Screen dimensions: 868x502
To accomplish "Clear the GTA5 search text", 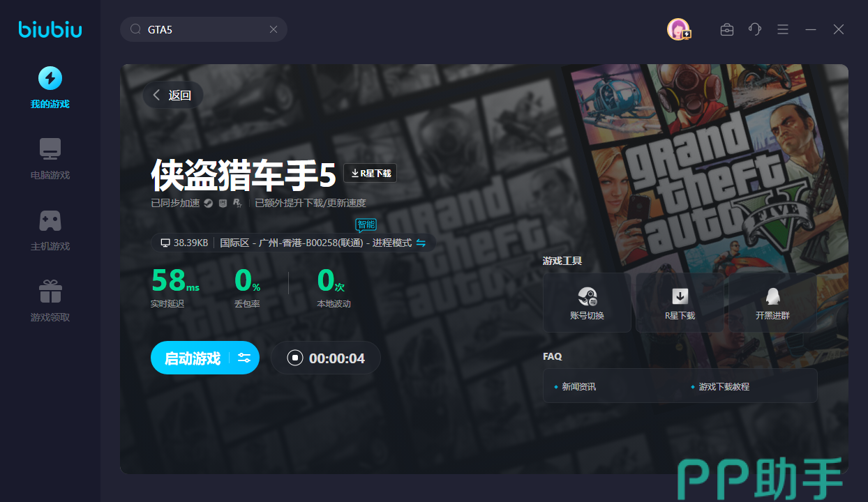I will pos(274,29).
